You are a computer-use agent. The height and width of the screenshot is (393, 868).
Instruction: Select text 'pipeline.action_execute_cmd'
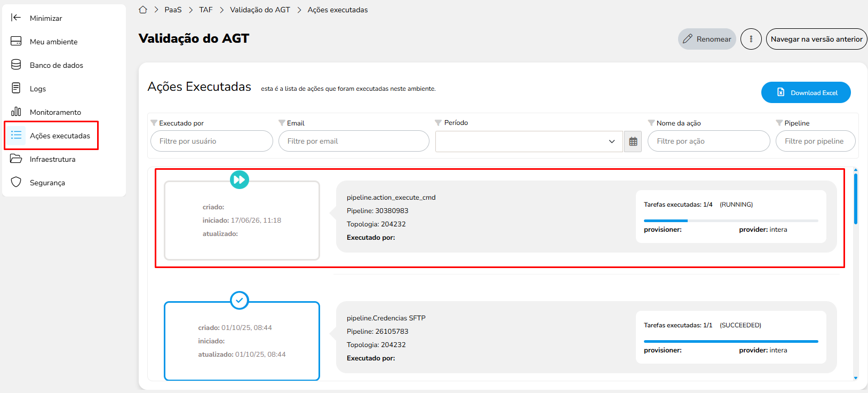(391, 198)
